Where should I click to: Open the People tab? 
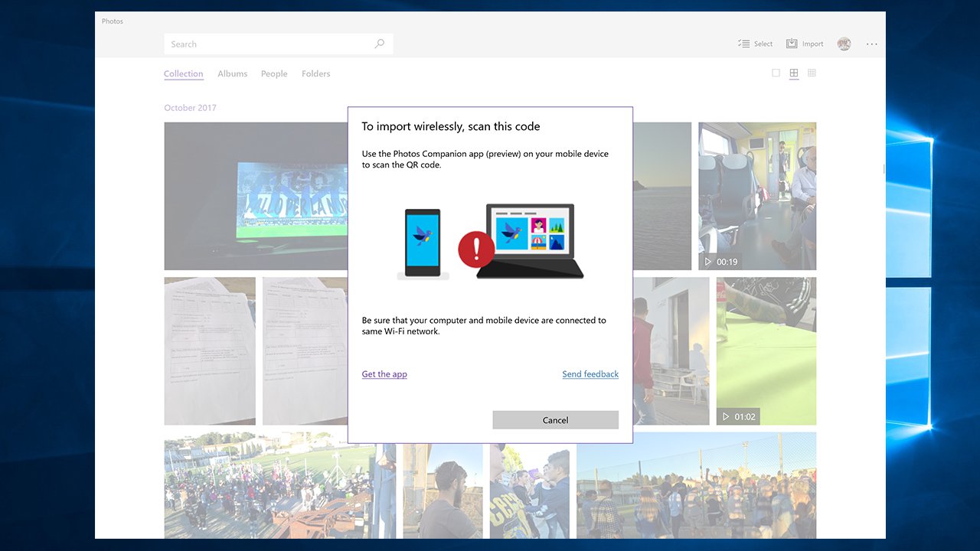pos(274,73)
